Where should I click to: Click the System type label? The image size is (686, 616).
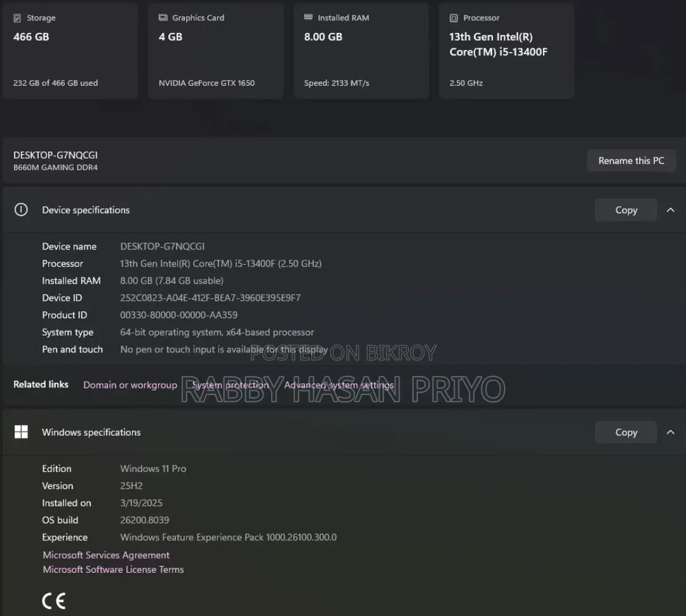pos(67,332)
